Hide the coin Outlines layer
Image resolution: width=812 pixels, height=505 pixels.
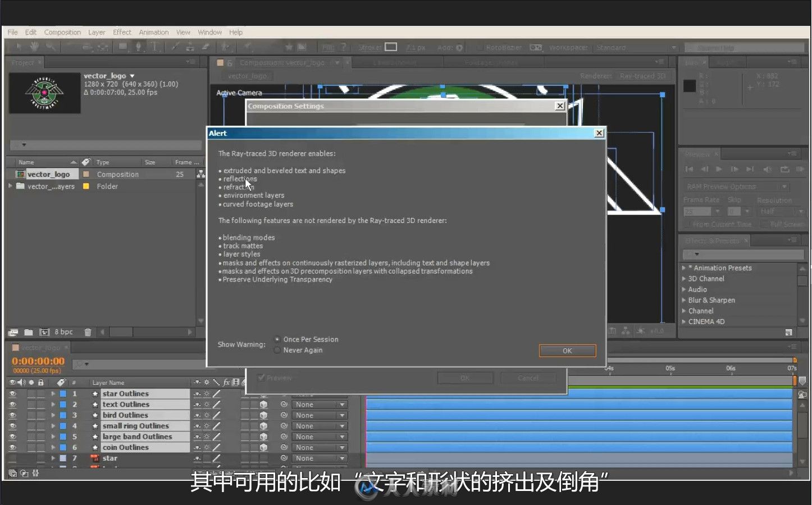[x=12, y=448]
